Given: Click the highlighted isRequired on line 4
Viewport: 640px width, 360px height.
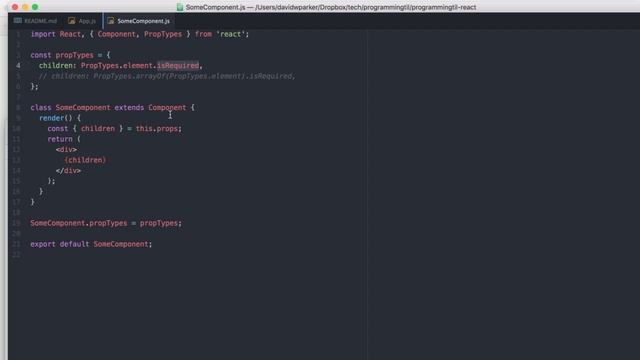Looking at the screenshot, I should (x=178, y=65).
